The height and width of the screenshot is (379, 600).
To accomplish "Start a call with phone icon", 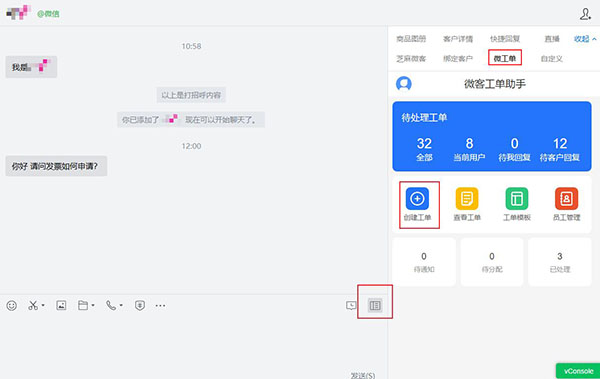I will [x=111, y=305].
